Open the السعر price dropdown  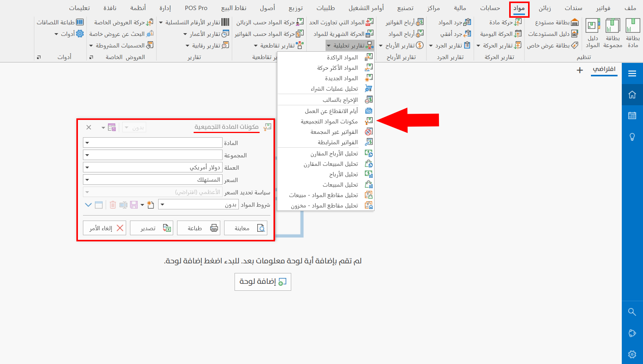[x=87, y=180]
